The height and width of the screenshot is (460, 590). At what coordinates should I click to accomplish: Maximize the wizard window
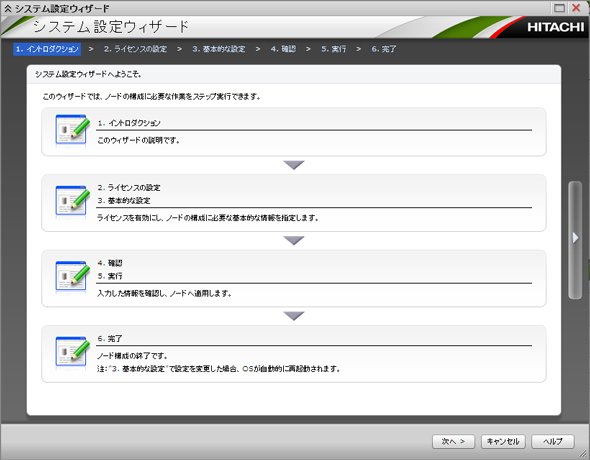click(560, 8)
